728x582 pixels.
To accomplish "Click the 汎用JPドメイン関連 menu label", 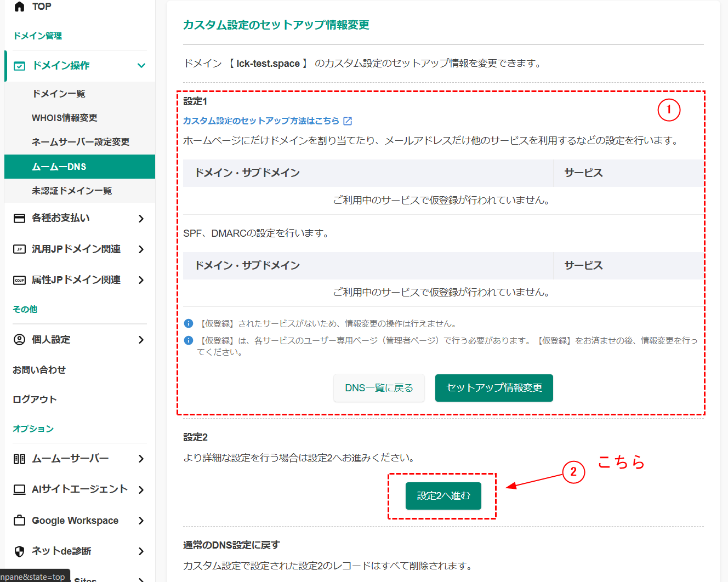I will tap(76, 249).
